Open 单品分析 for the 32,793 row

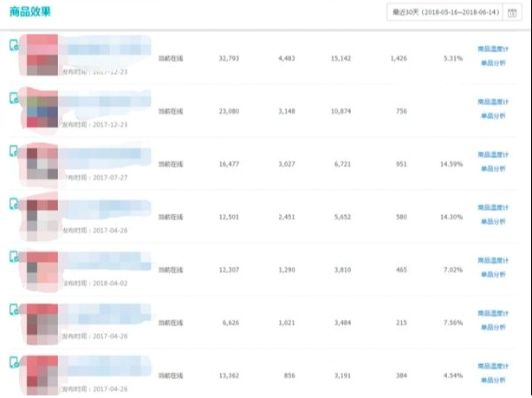coord(491,63)
